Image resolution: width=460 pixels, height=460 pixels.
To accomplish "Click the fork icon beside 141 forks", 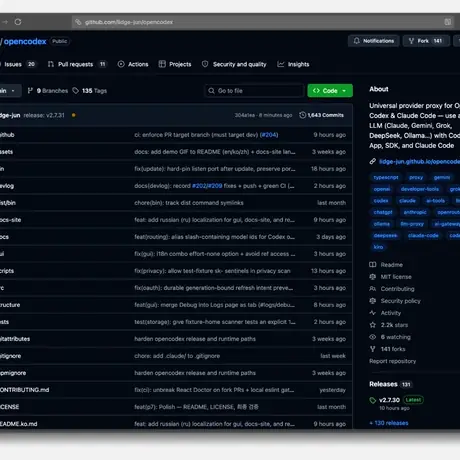I will tap(373, 349).
